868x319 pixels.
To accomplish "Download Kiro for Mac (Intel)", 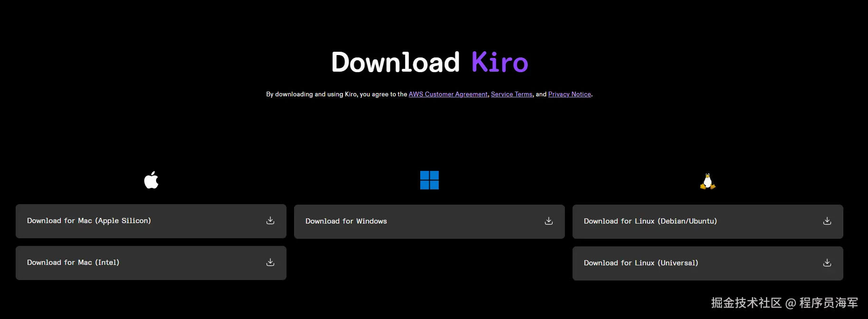I will [x=151, y=263].
